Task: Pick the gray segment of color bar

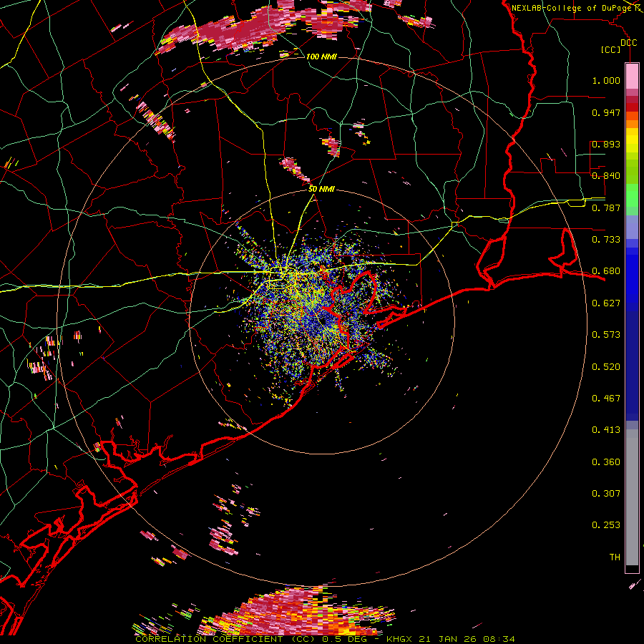Action: 632,497
